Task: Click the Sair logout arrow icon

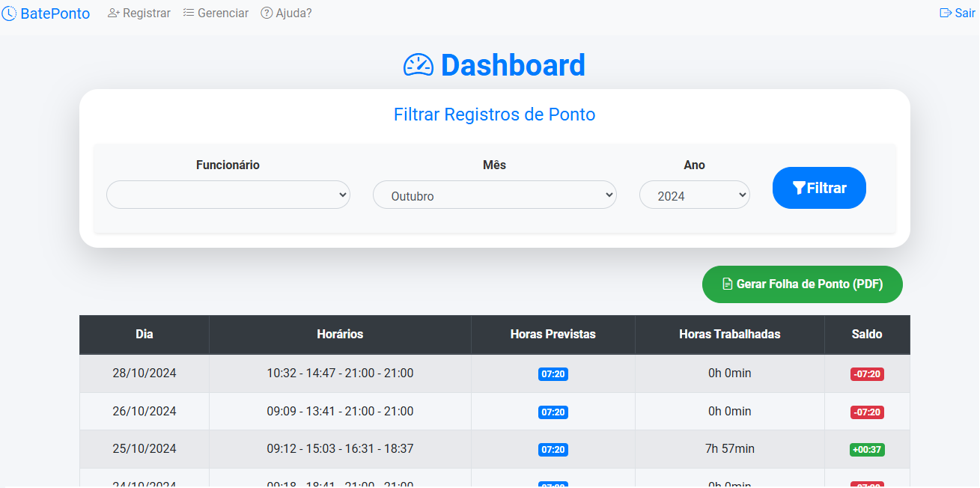Action: (946, 13)
